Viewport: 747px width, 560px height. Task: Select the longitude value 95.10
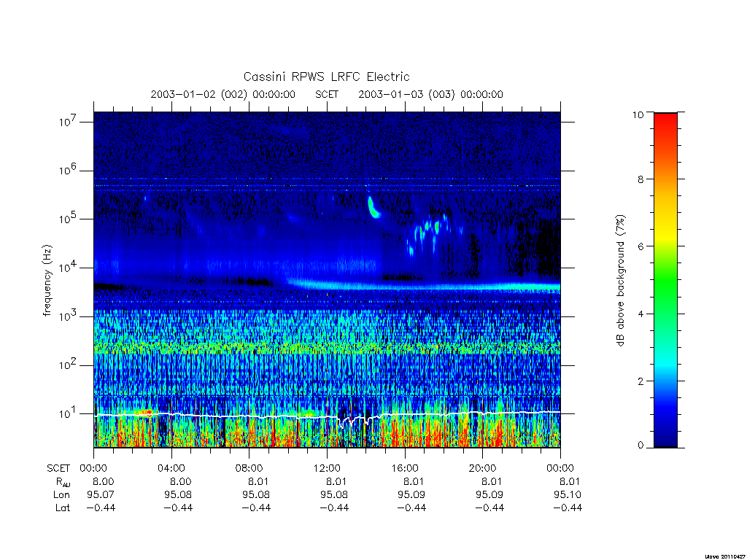[x=568, y=495]
